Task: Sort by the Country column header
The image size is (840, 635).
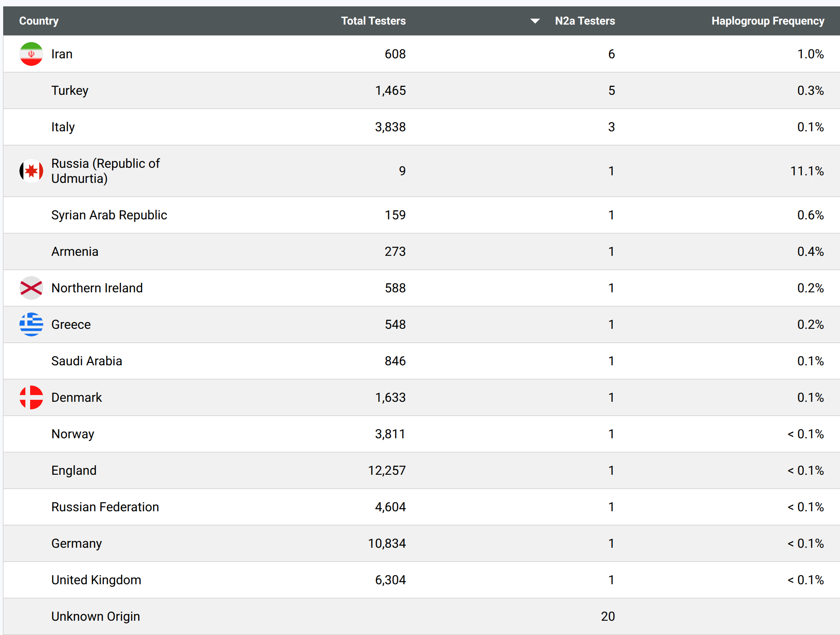Action: 39,21
